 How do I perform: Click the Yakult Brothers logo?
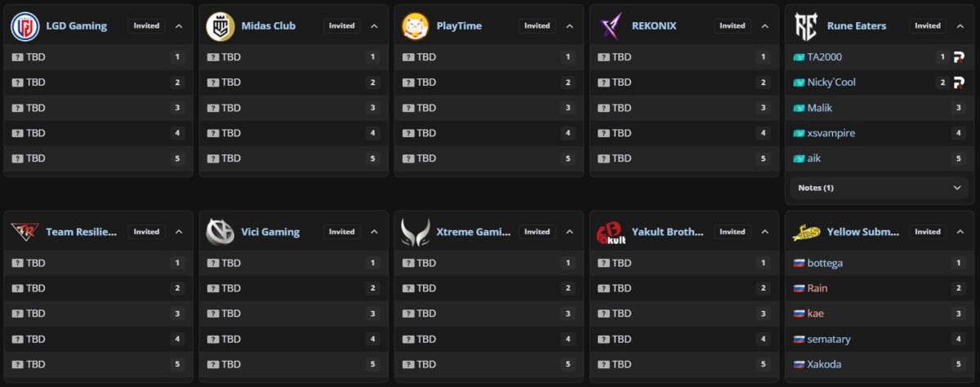click(x=610, y=233)
